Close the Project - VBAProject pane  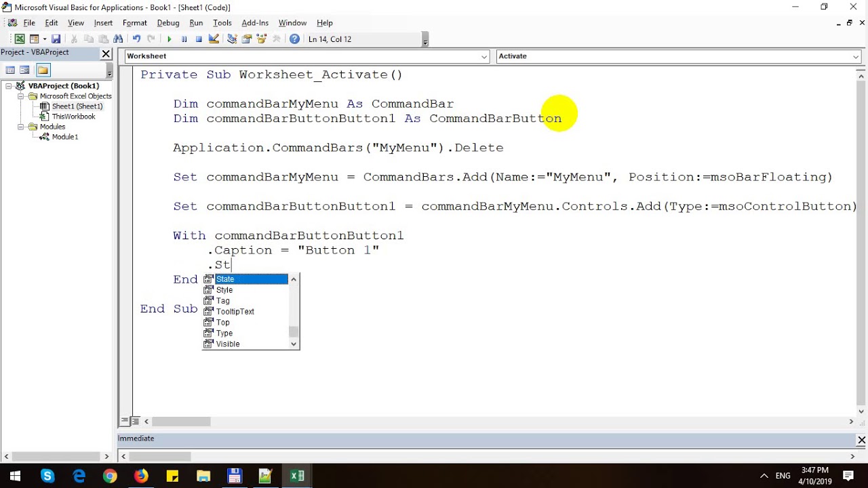[x=106, y=53]
